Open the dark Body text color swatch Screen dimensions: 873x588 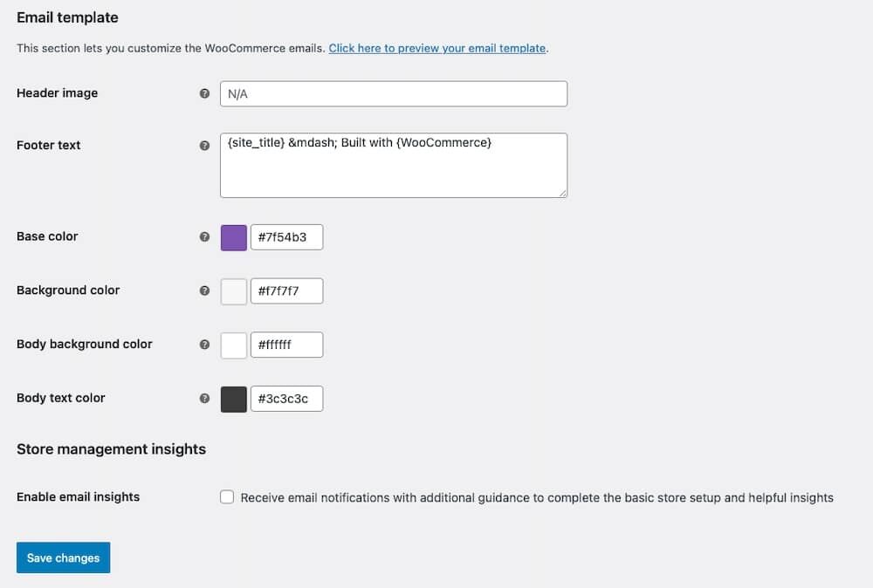234,400
